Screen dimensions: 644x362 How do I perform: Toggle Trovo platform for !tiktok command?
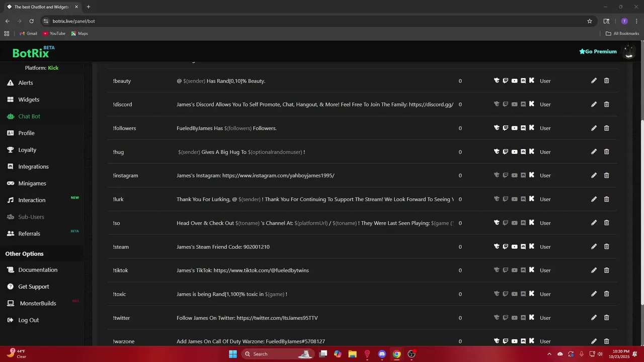[497, 270]
